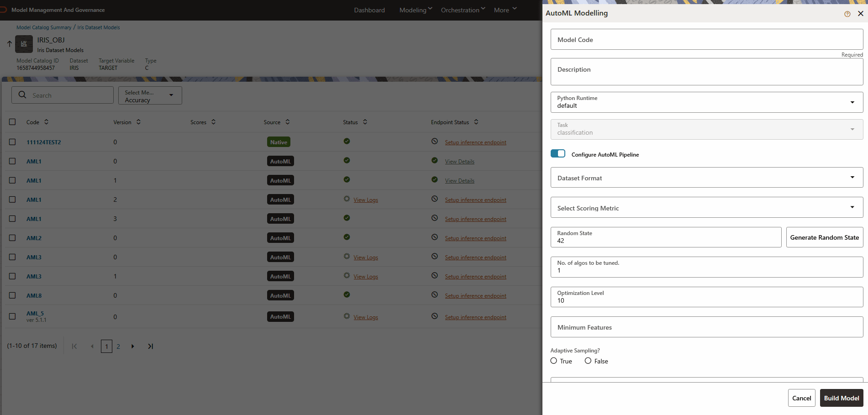Click the green status icon for 111124TEST2
The width and height of the screenshot is (868, 415).
(347, 142)
